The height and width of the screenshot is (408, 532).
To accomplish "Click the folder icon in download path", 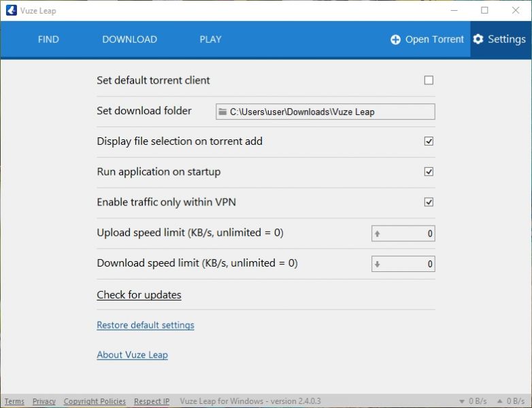I will click(x=222, y=112).
